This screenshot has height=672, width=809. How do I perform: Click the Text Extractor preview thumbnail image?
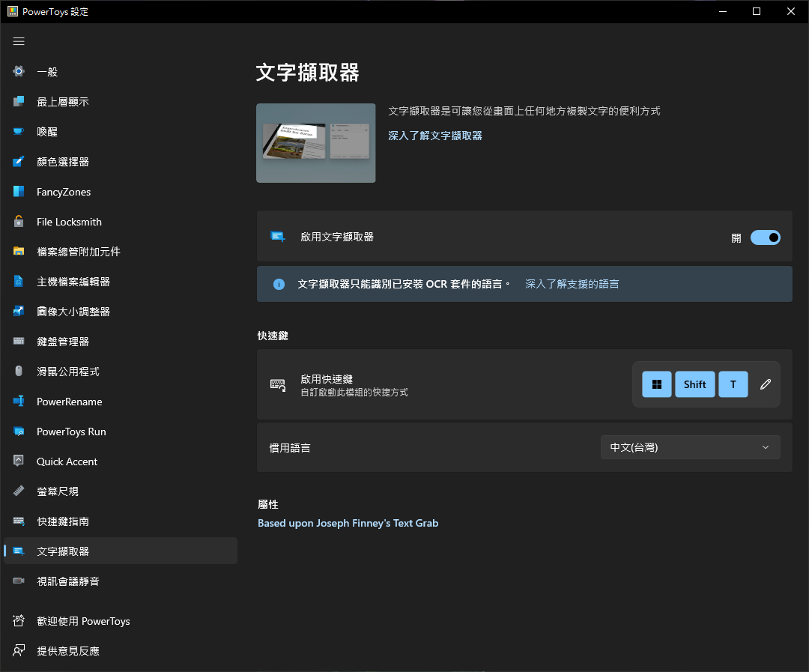315,143
